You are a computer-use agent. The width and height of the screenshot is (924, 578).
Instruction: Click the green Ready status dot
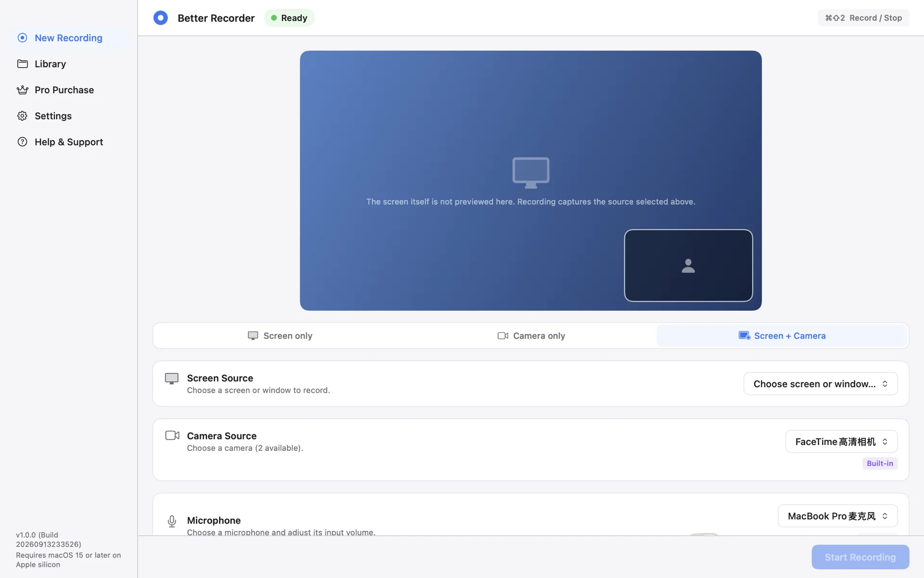(274, 18)
